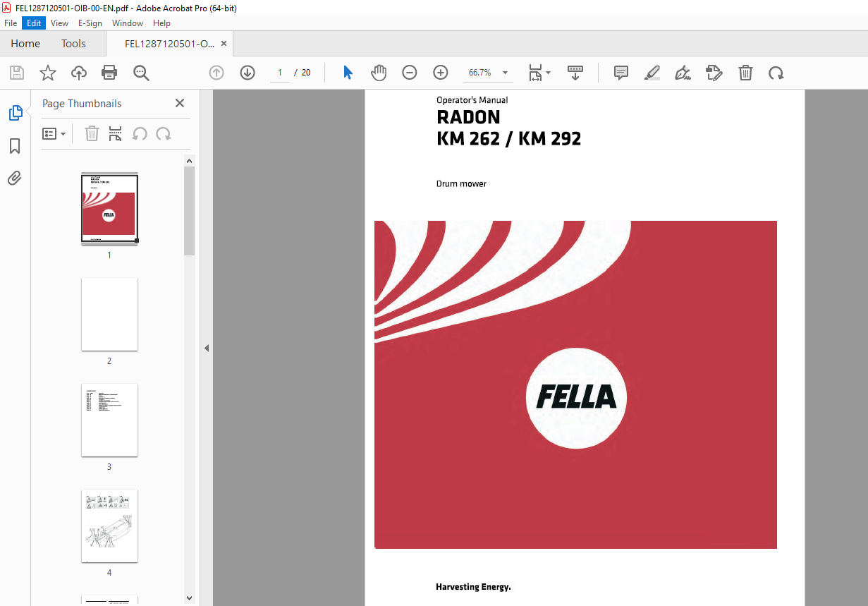Select page 3 thumbnail
The image size is (868, 606).
[109, 420]
